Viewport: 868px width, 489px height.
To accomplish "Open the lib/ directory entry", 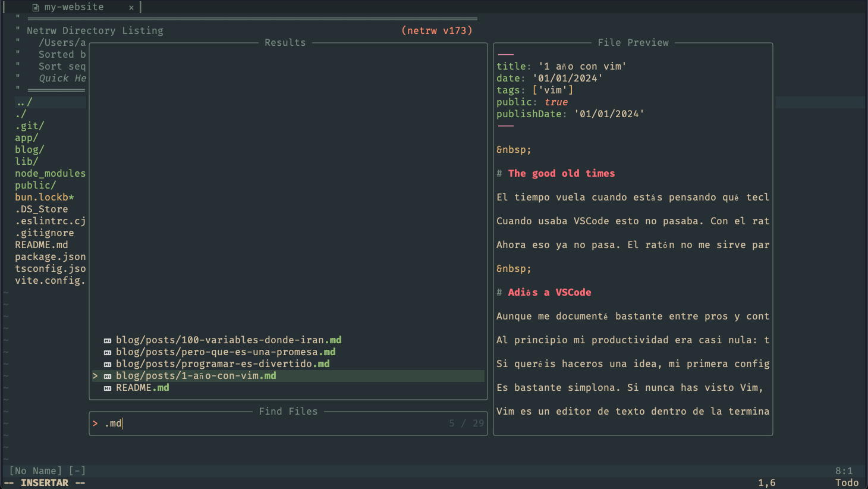I will [27, 162].
